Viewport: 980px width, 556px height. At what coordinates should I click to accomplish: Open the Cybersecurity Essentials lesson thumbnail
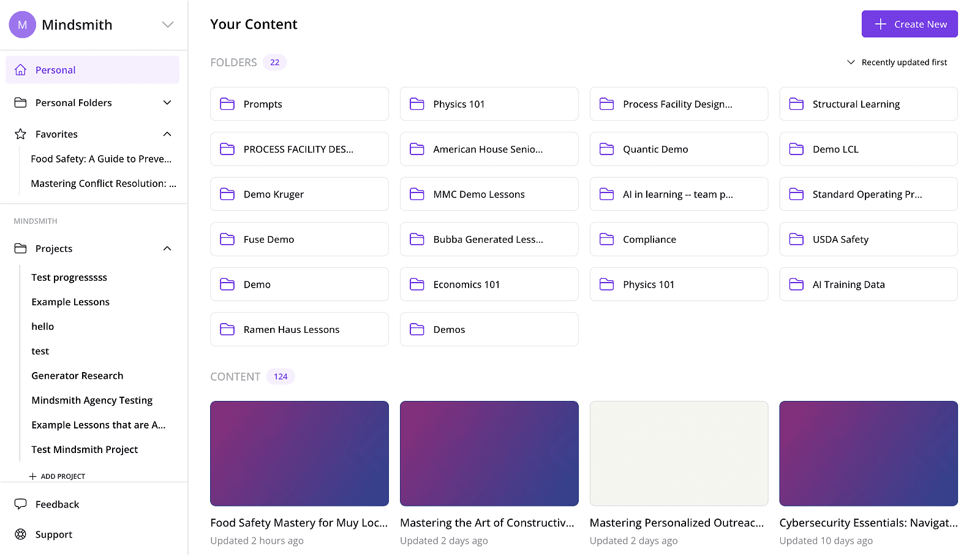tap(868, 454)
